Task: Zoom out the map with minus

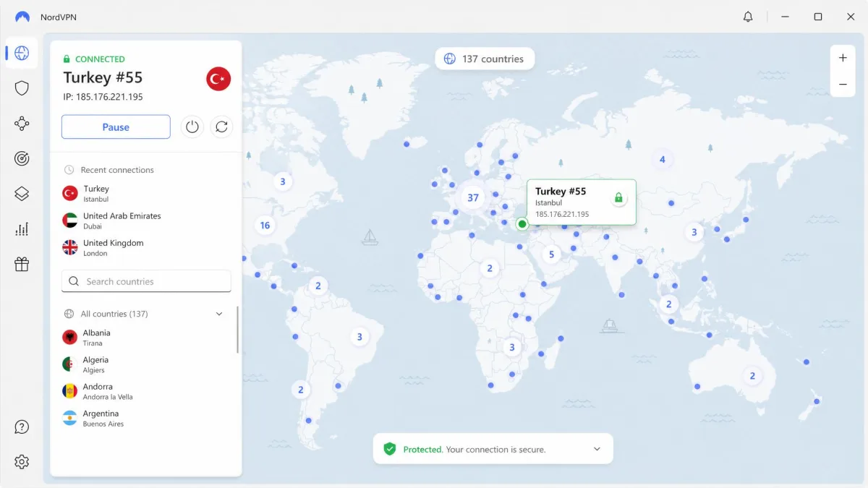Action: tap(843, 85)
